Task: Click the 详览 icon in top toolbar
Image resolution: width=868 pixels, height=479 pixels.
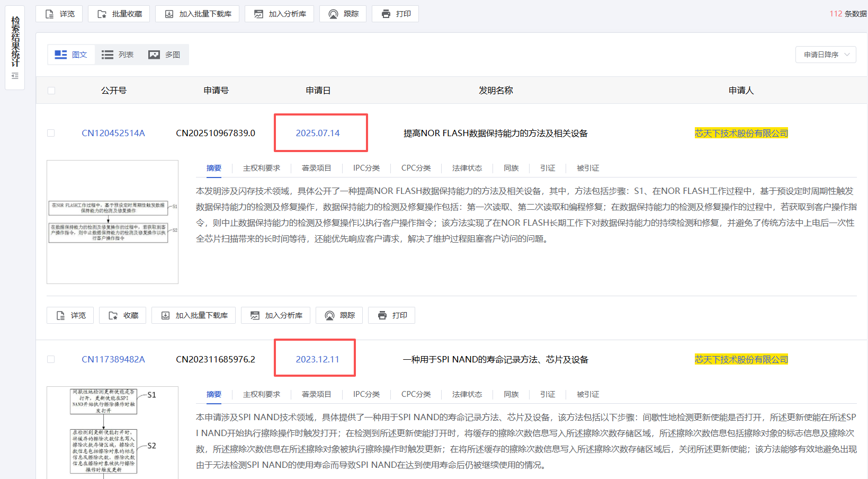Action: [x=50, y=13]
